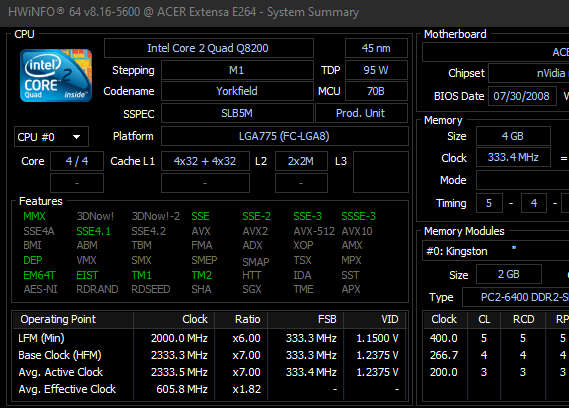This screenshot has width=569, height=408.
Task: Click the 70B MCU value
Action: (x=376, y=91)
